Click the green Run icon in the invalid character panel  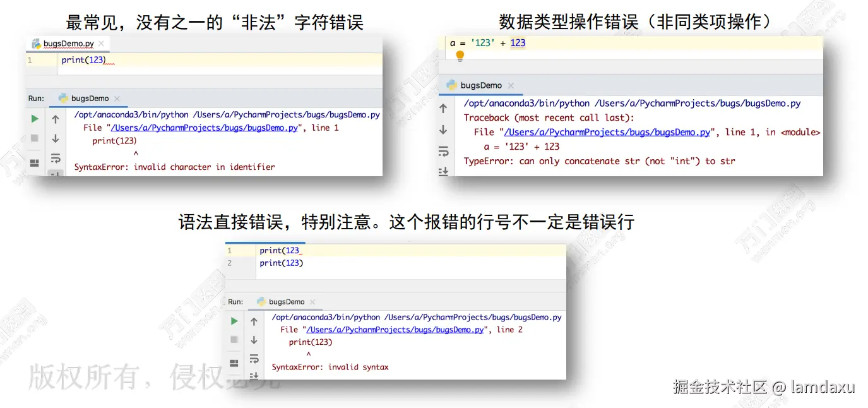35,119
